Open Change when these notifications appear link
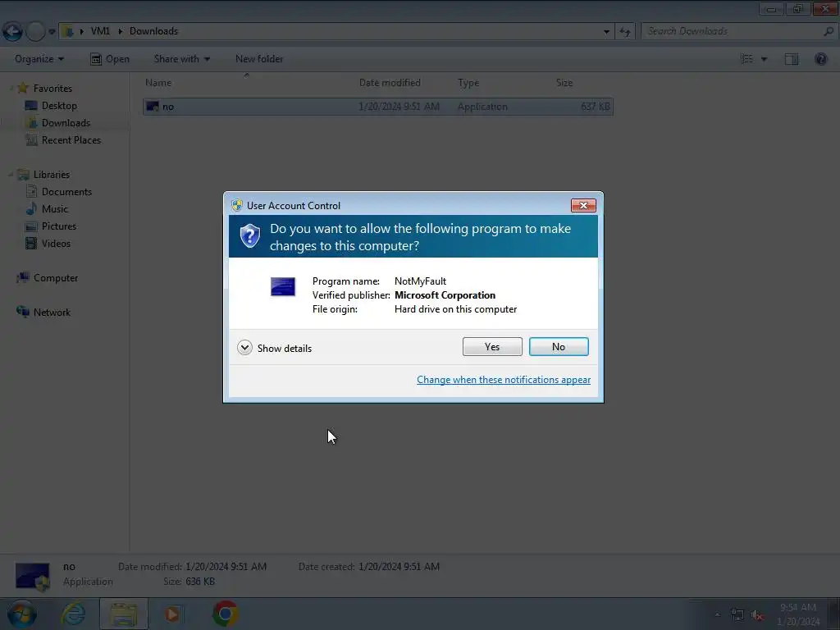This screenshot has height=630, width=840. pos(504,380)
